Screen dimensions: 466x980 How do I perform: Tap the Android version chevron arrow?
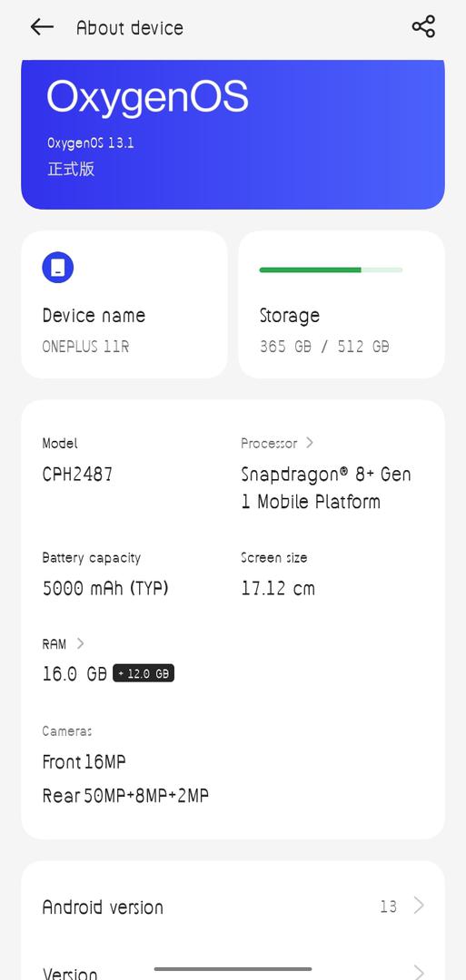(x=419, y=906)
